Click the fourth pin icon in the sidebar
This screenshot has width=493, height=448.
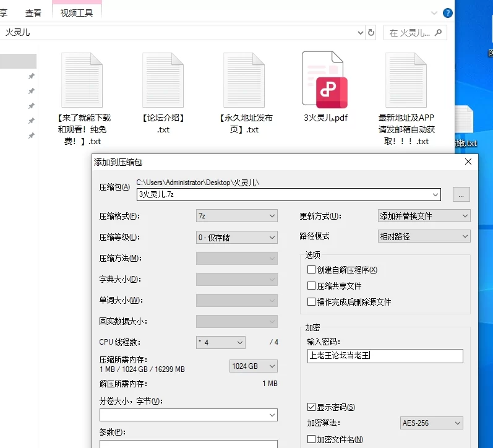click(x=31, y=121)
